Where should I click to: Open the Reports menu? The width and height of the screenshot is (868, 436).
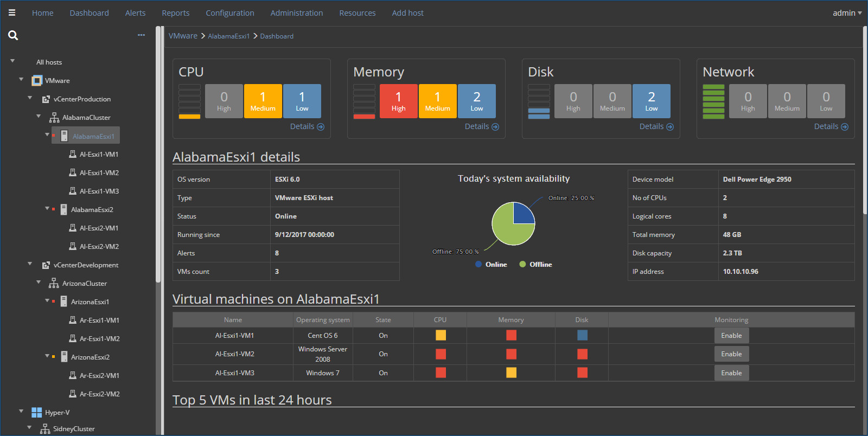pos(176,13)
